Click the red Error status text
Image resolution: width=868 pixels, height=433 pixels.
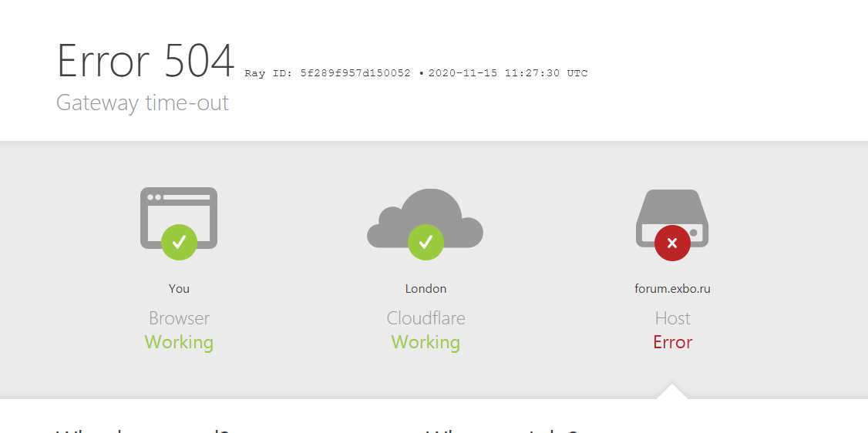coord(673,342)
